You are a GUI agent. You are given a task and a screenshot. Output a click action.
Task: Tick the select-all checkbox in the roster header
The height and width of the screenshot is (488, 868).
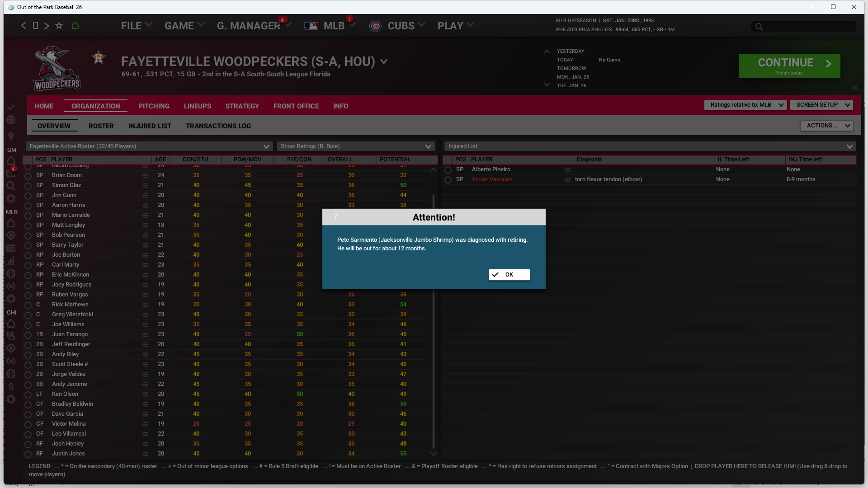pos(28,160)
